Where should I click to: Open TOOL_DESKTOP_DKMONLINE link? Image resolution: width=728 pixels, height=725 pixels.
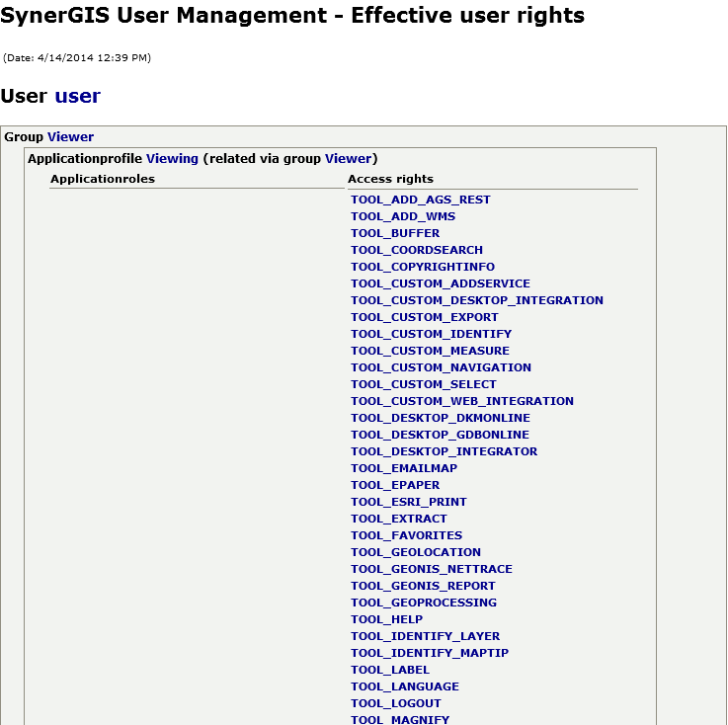pyautogui.click(x=441, y=418)
